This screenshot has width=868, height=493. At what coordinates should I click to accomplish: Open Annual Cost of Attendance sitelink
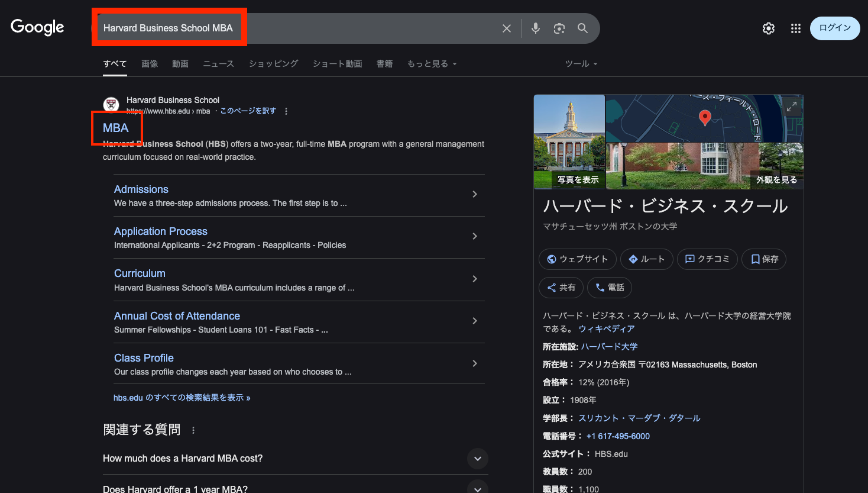tap(177, 316)
